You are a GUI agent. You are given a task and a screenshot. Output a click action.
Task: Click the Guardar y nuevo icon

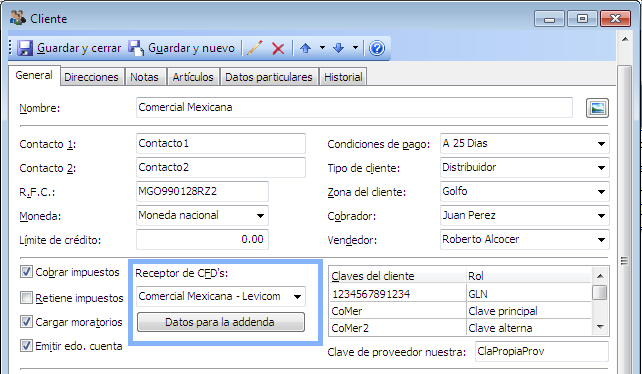coord(136,48)
